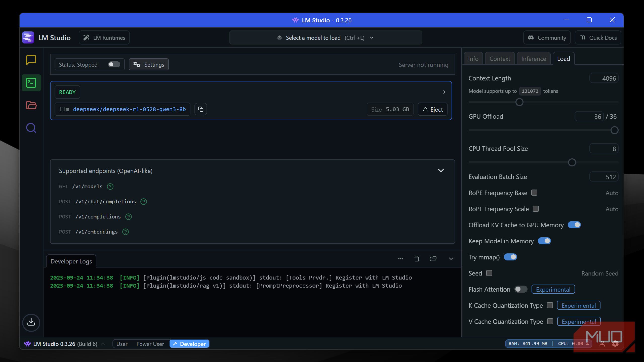This screenshot has width=644, height=362.
Task: Enable RoPE Frequency Base checkbox
Action: point(534,193)
